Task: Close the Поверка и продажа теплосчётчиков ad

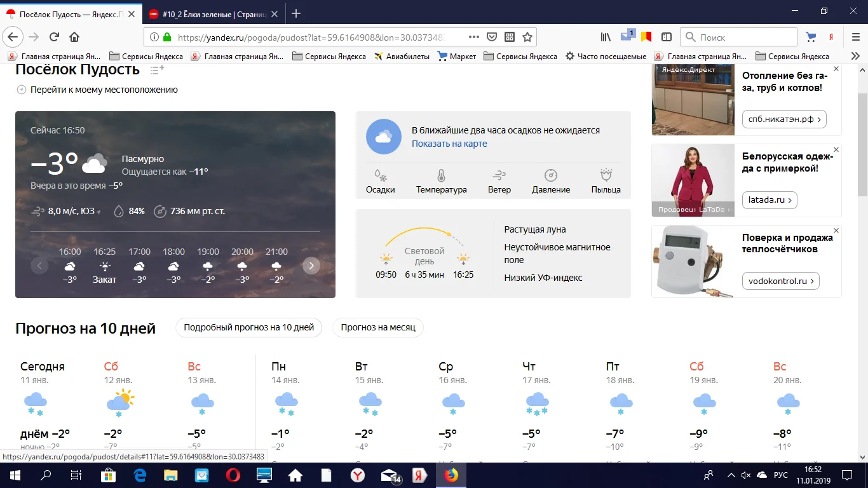Action: click(836, 231)
